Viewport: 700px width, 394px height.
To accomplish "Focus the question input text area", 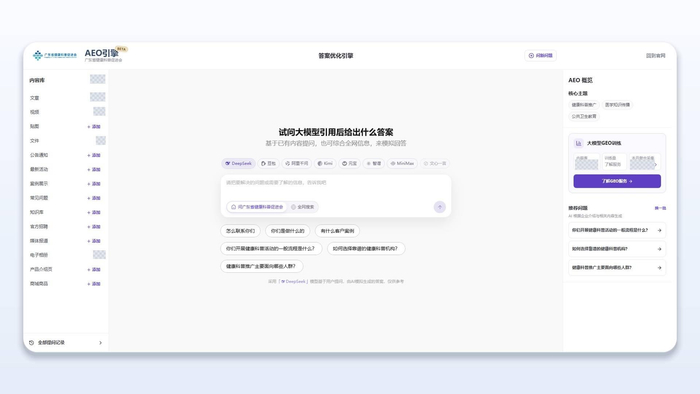I will pos(336,187).
